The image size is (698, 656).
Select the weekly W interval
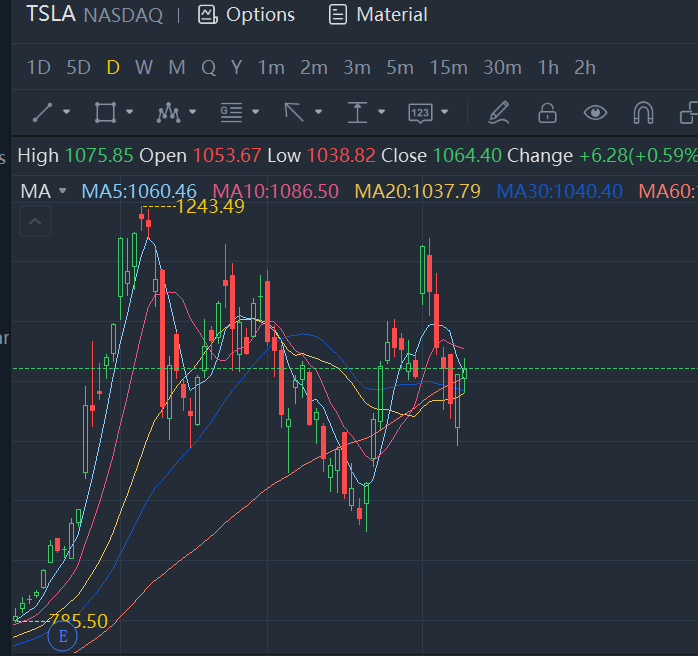click(144, 68)
